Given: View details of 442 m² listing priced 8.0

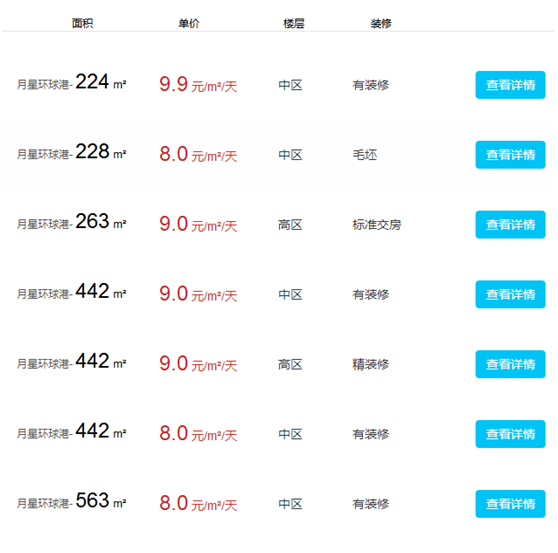Looking at the screenshot, I should pyautogui.click(x=510, y=434).
